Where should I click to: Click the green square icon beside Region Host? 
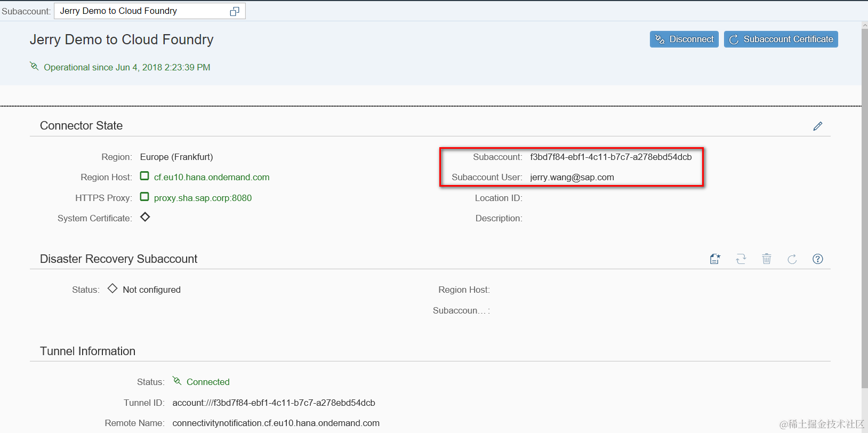(144, 176)
